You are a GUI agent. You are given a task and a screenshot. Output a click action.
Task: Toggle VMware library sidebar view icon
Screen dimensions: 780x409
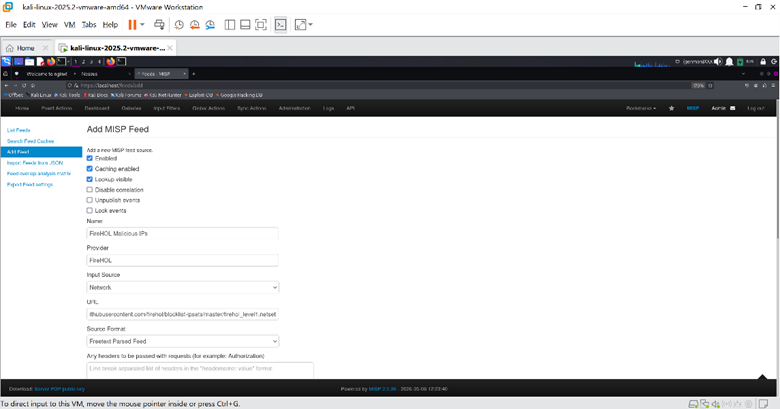point(230,25)
